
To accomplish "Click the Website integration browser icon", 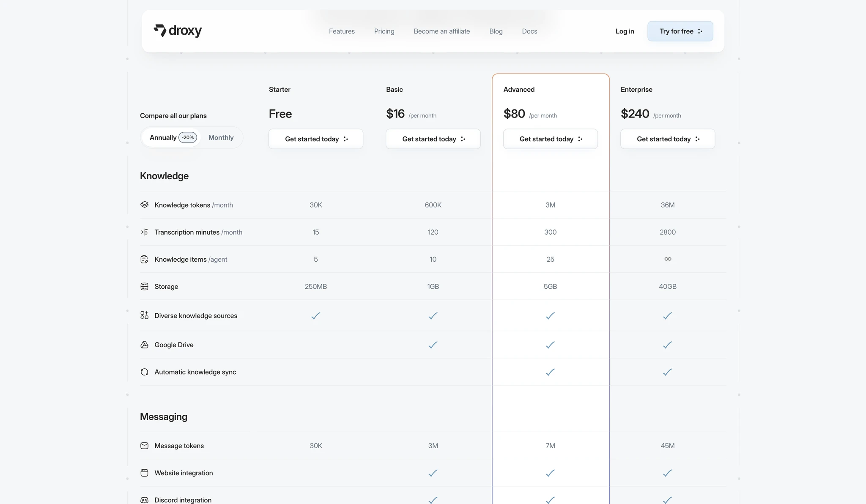I will (144, 473).
